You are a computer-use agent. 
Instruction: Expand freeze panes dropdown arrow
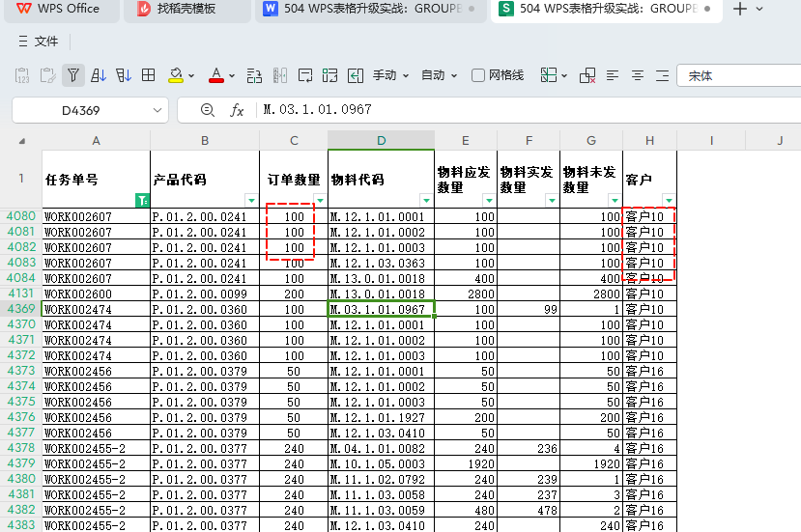click(564, 76)
